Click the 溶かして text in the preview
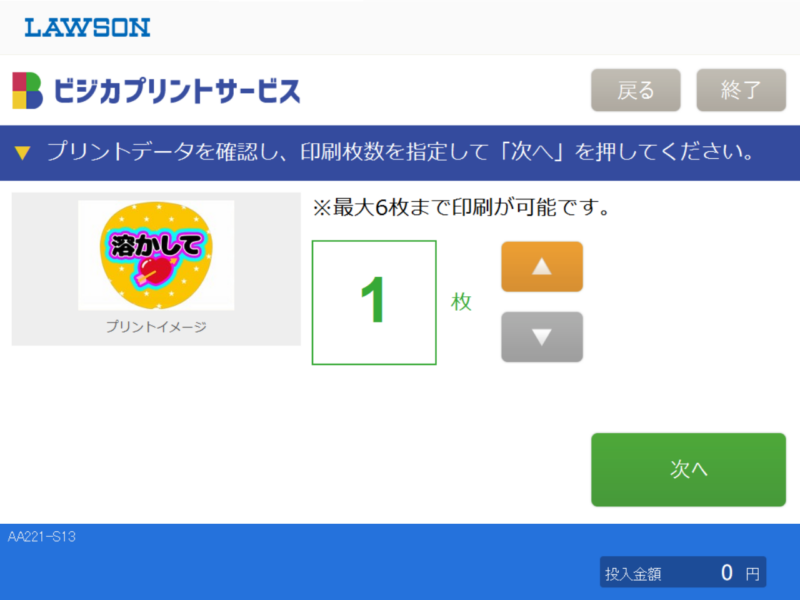Viewport: 800px width, 600px height. click(x=157, y=244)
